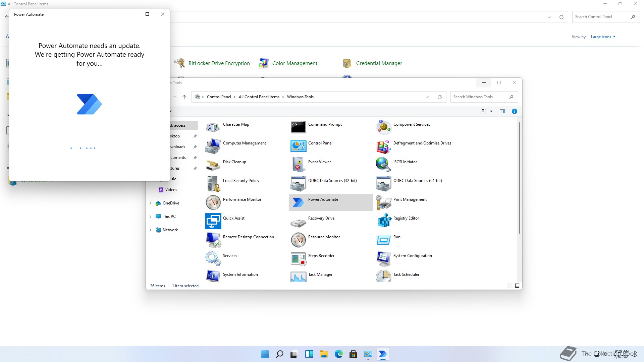Refresh the Control Panel window
Image resolution: width=644 pixels, height=362 pixels.
point(561,17)
